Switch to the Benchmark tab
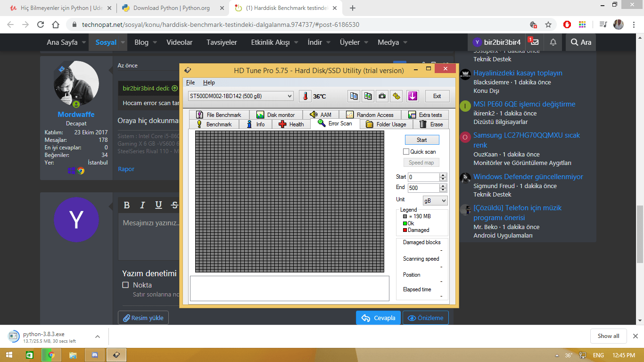 tap(214, 124)
